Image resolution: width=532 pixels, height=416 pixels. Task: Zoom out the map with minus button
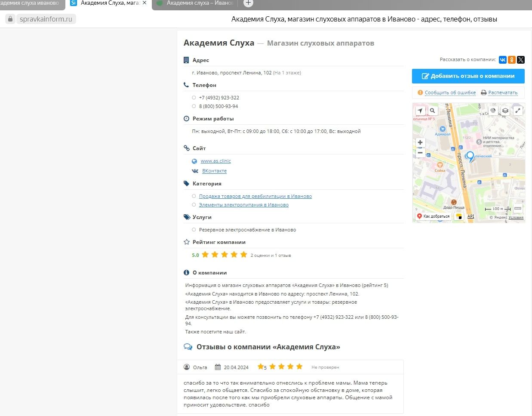[x=420, y=153]
